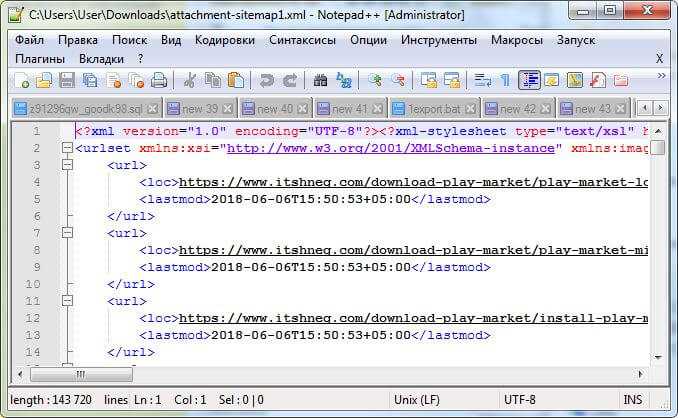This screenshot has height=418, width=678.
Task: Open the ? help menu
Action: coord(140,59)
